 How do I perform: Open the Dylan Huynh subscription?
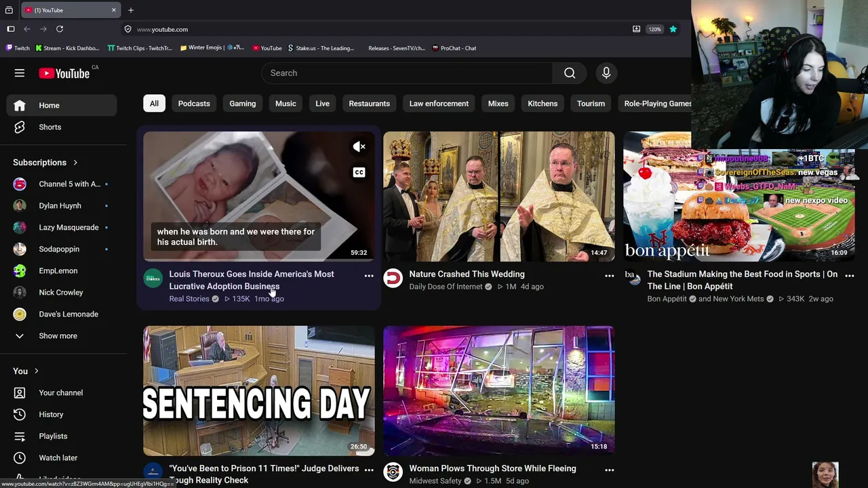(x=62, y=206)
